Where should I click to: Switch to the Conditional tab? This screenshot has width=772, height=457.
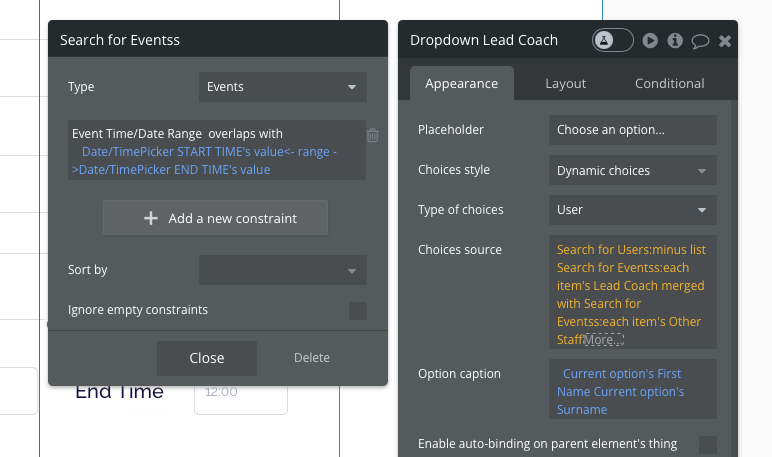(670, 84)
